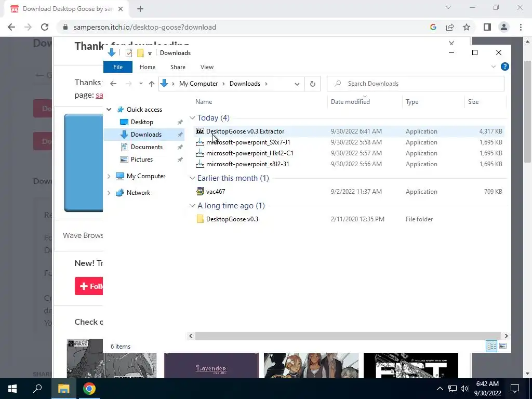The width and height of the screenshot is (532, 399).
Task: Switch to Large icons view layout
Action: tap(503, 346)
